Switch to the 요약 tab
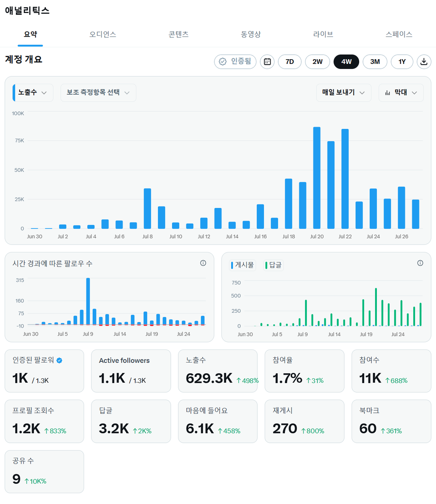The image size is (436, 504). [x=30, y=34]
